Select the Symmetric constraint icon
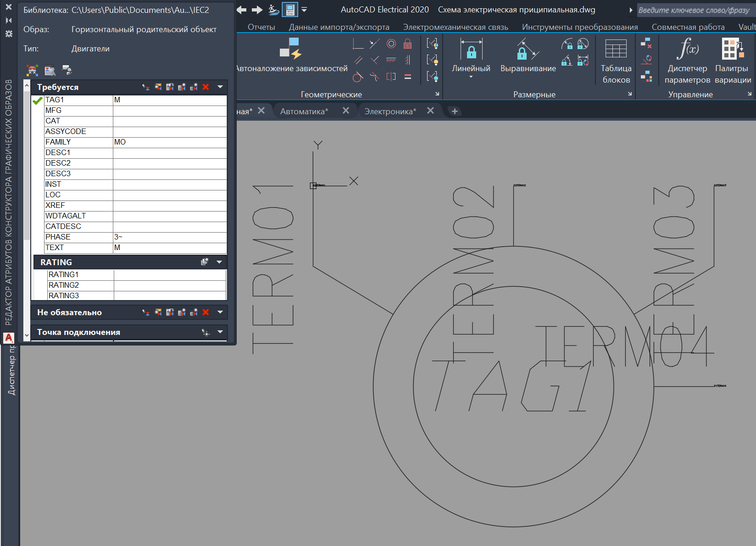 pos(391,77)
